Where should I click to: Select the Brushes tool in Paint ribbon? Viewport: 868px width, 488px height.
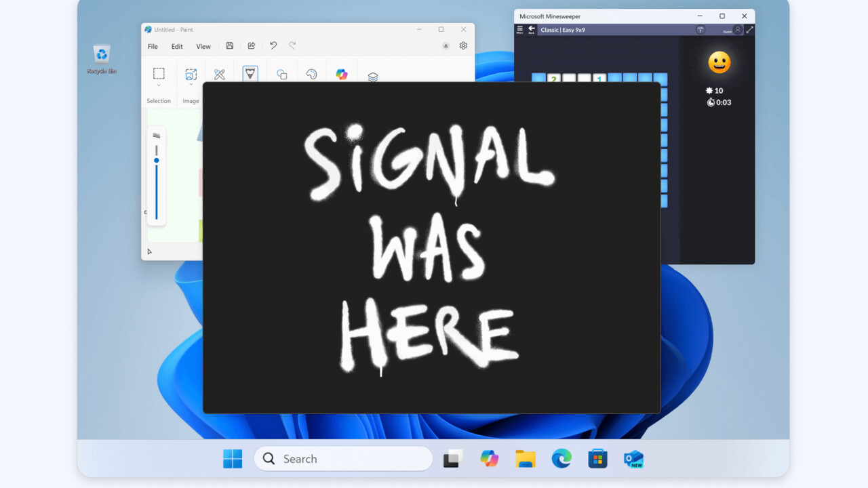pyautogui.click(x=250, y=73)
